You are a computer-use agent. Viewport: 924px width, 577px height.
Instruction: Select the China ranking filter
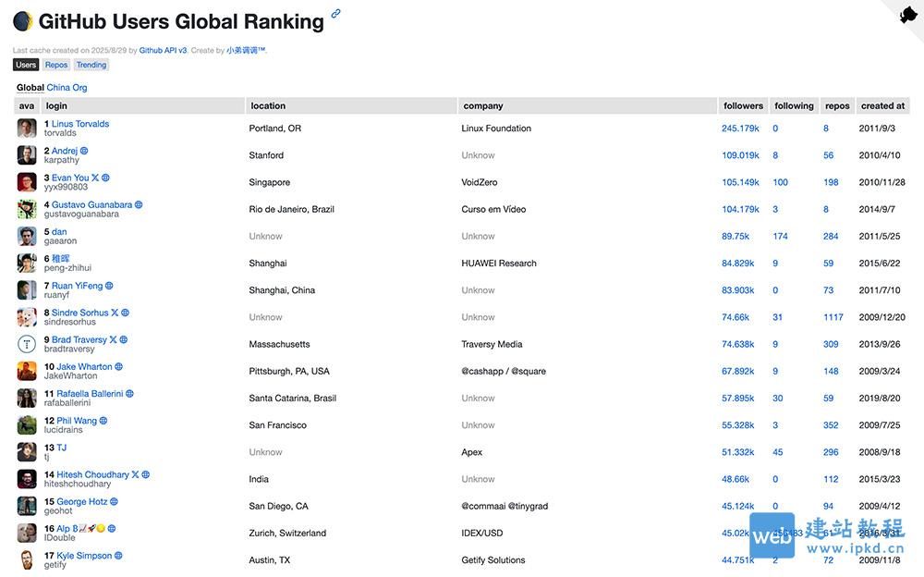[58, 87]
